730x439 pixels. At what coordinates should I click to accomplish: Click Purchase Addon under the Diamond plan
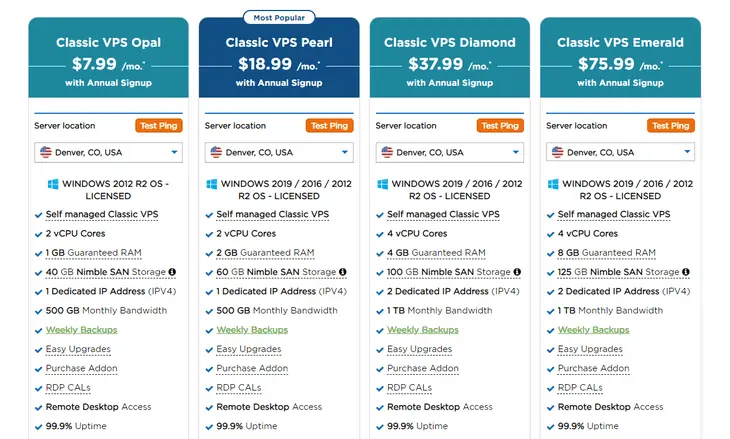pyautogui.click(x=423, y=368)
